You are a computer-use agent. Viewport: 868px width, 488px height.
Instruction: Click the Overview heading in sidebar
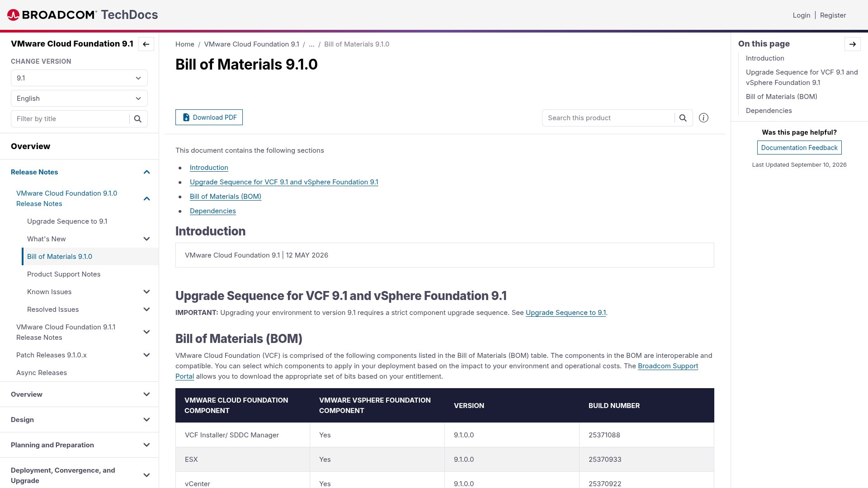(31, 146)
